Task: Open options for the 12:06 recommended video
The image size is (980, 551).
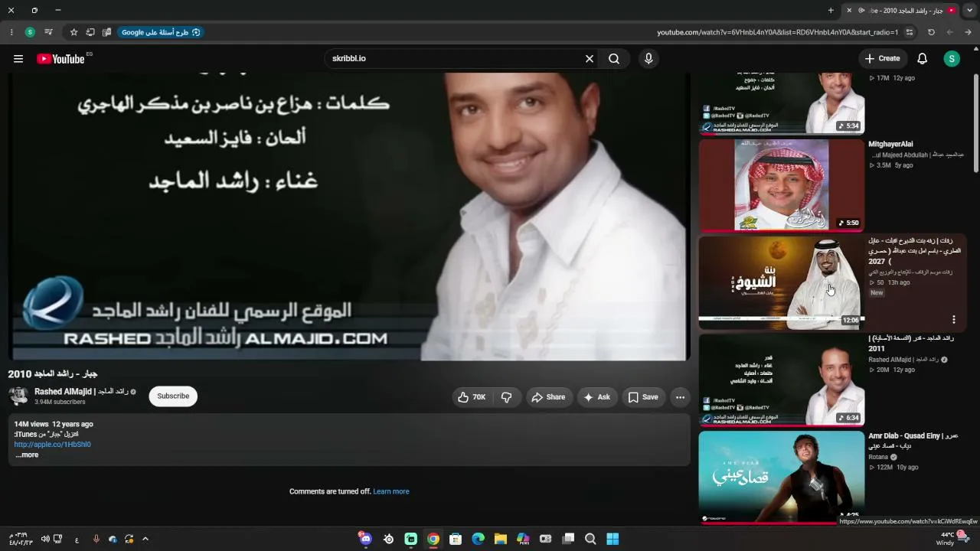Action: tap(954, 319)
